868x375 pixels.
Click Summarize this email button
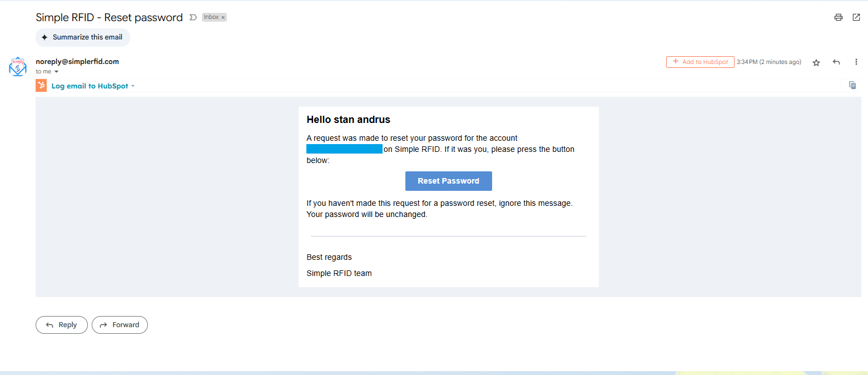point(83,37)
